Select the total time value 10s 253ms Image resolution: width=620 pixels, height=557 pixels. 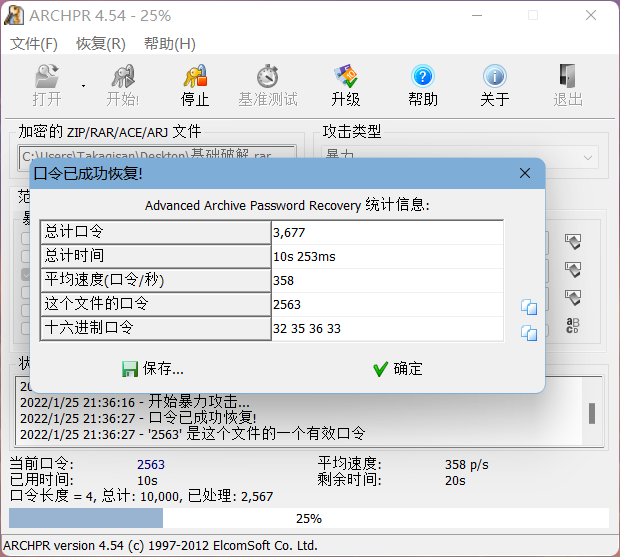point(388,257)
